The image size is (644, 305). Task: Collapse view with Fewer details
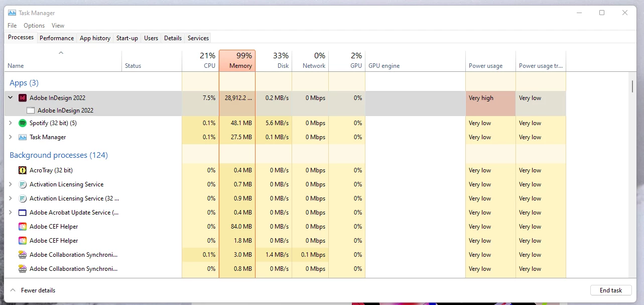point(33,290)
